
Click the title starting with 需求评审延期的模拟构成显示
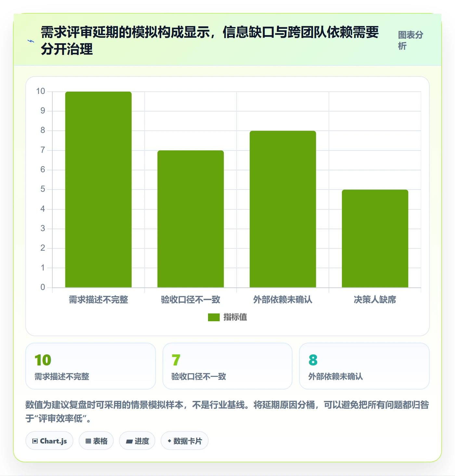pyautogui.click(x=210, y=41)
